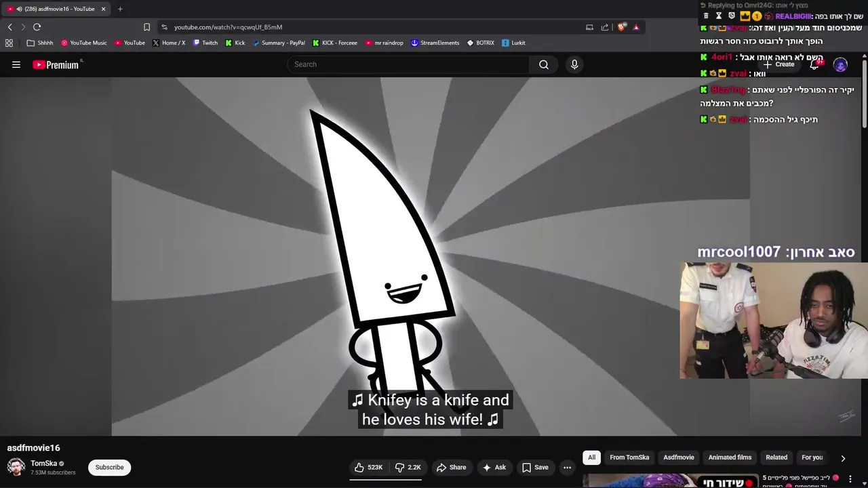Click the magnifier search button
Screen dimensions: 868x488
[x=544, y=64]
